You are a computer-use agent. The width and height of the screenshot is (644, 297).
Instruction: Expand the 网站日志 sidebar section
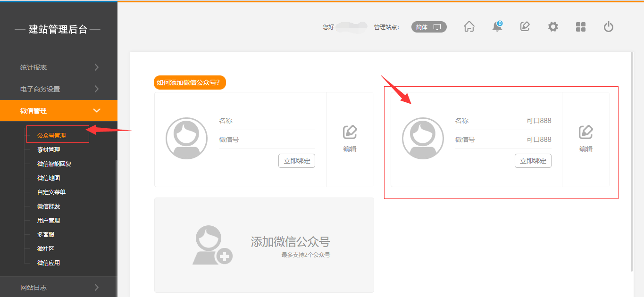point(59,287)
